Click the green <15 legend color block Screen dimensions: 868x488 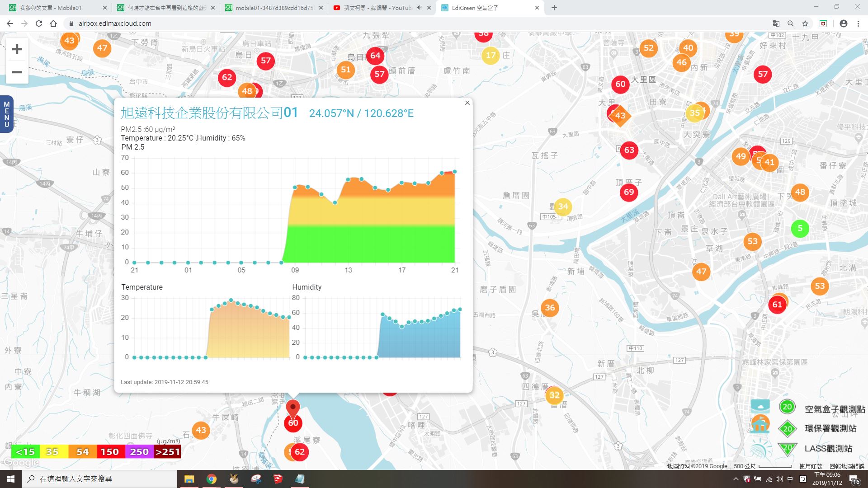(25, 452)
